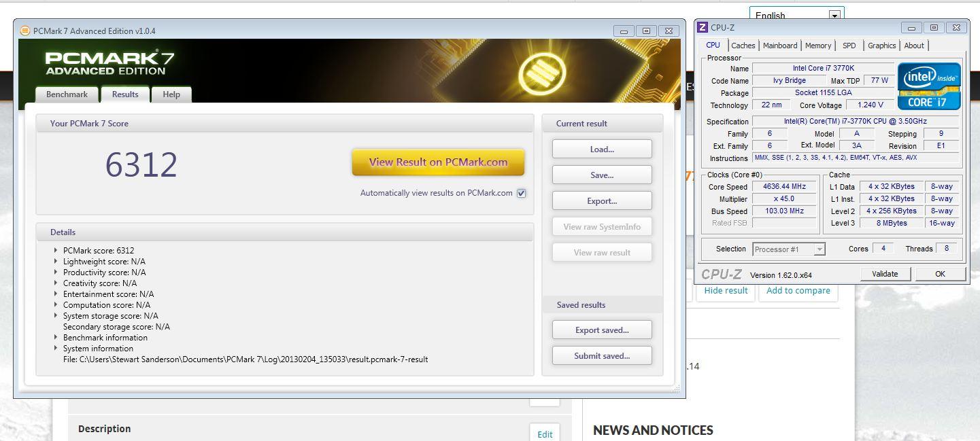
Task: Click the Edit button beside Description
Action: tap(545, 434)
